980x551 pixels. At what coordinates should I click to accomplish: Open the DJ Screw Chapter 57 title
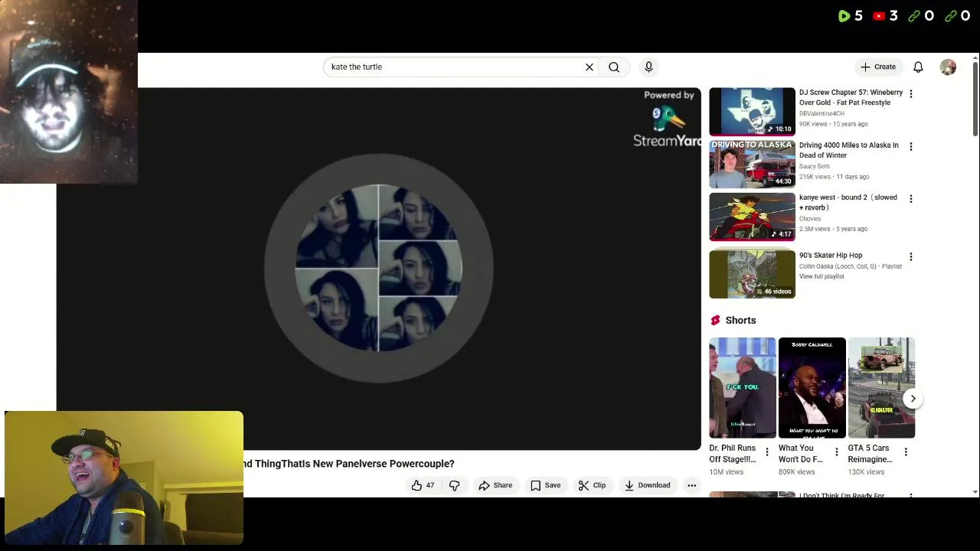click(851, 97)
